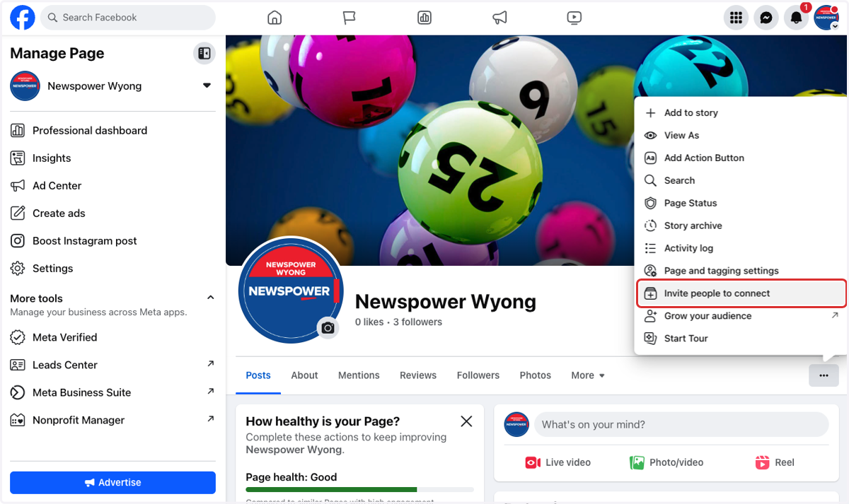This screenshot has height=504, width=849.
Task: Open Messenger chats icon
Action: click(x=766, y=18)
